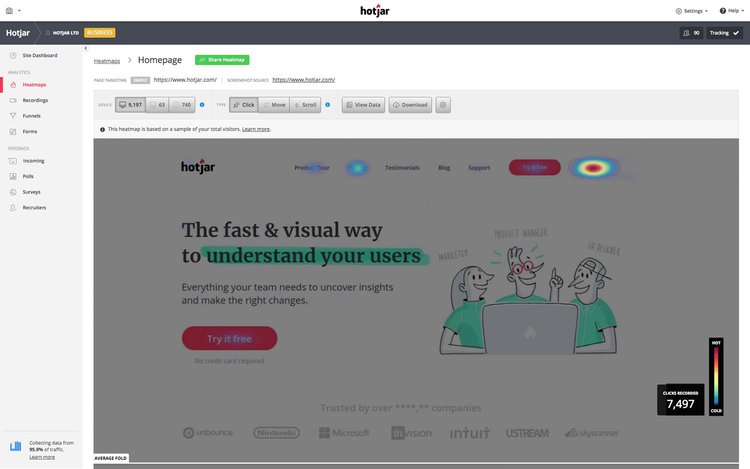Go to Funnels in the sidebar
This screenshot has height=469, width=750.
pyautogui.click(x=31, y=116)
